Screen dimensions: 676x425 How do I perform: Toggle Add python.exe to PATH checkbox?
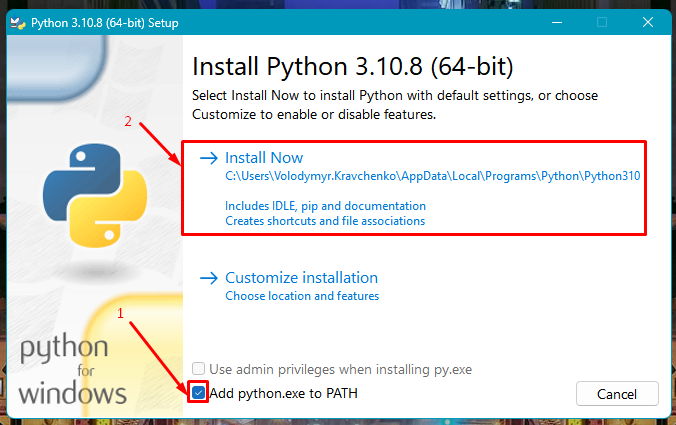pos(198,393)
